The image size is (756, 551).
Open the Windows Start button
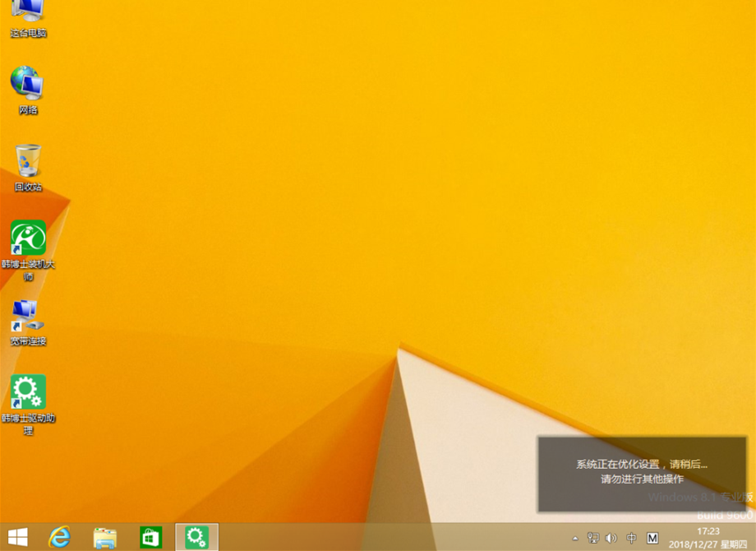[17, 537]
